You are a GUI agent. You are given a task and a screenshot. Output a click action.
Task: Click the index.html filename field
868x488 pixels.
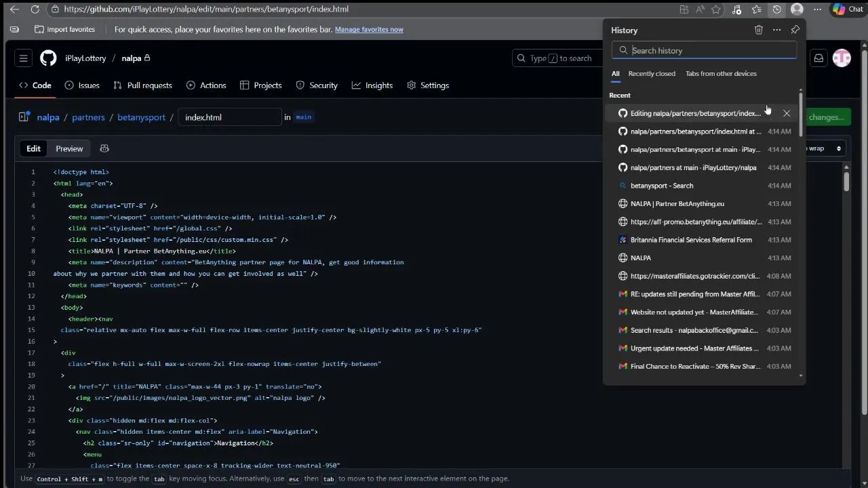(x=230, y=117)
